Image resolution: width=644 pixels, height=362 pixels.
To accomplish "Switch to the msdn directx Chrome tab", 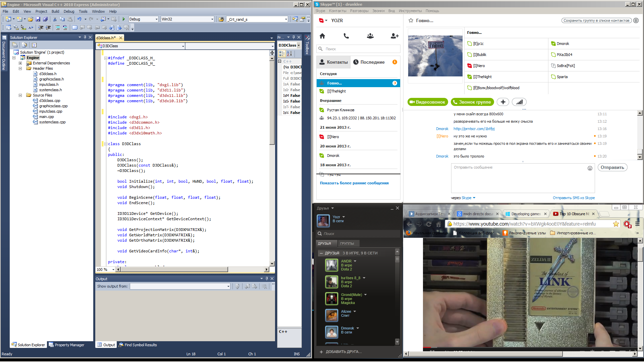I will pyautogui.click(x=478, y=214).
